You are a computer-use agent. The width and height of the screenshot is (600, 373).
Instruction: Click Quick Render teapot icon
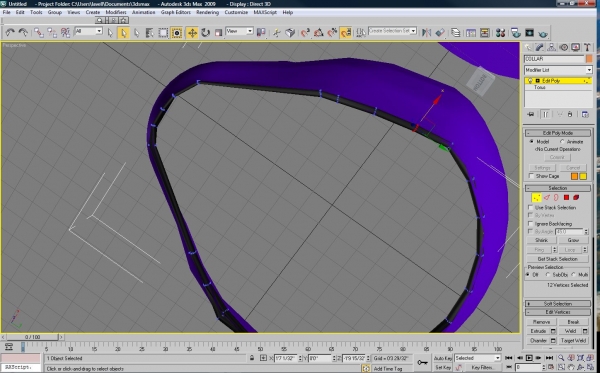[543, 34]
